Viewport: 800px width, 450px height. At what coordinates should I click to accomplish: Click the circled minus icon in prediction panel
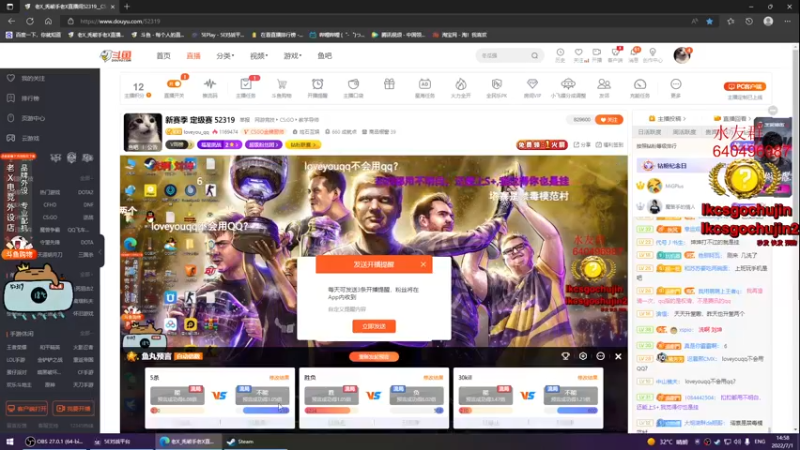[601, 356]
